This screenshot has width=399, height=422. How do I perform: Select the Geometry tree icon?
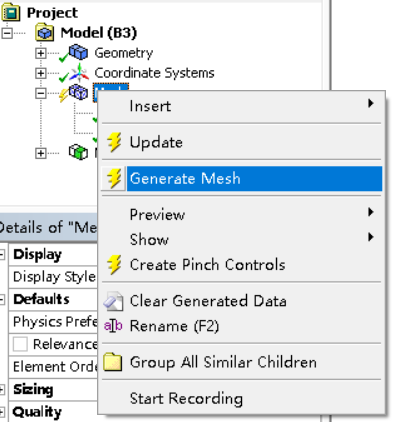(x=78, y=53)
